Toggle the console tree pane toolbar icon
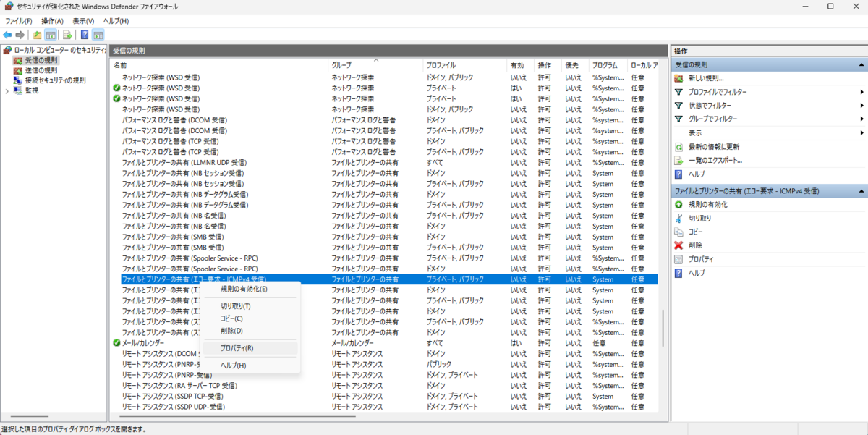 [x=51, y=35]
